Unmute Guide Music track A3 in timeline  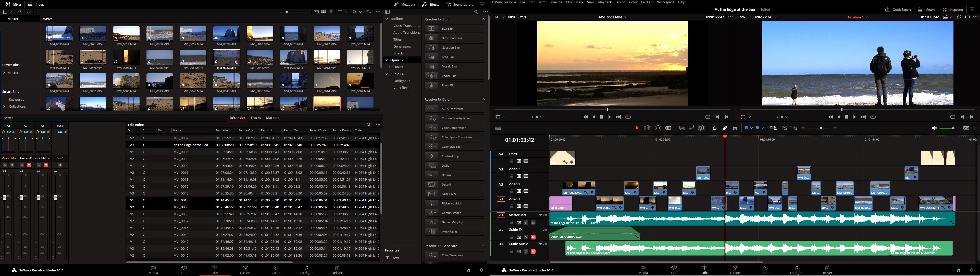[533, 252]
